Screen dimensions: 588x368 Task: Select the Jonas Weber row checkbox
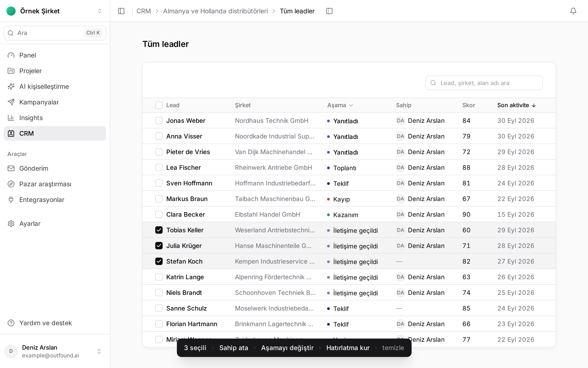click(x=159, y=121)
